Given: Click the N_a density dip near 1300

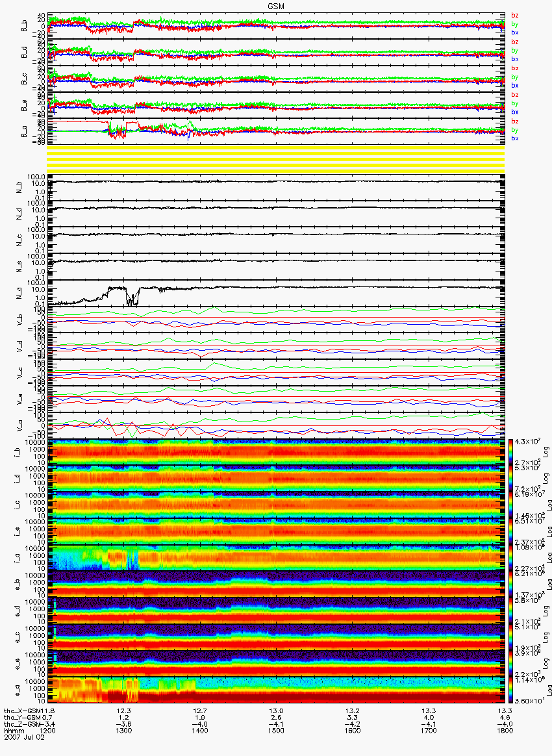Looking at the screenshot, I should coord(132,298).
